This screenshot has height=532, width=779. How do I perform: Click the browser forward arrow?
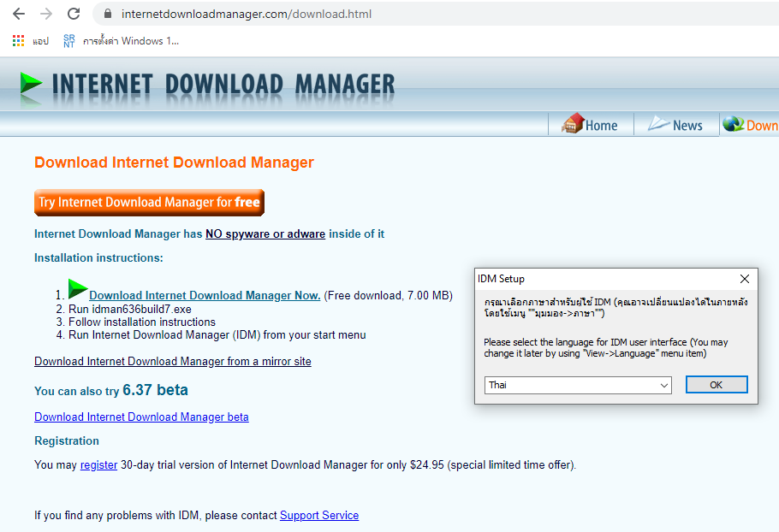coord(45,14)
